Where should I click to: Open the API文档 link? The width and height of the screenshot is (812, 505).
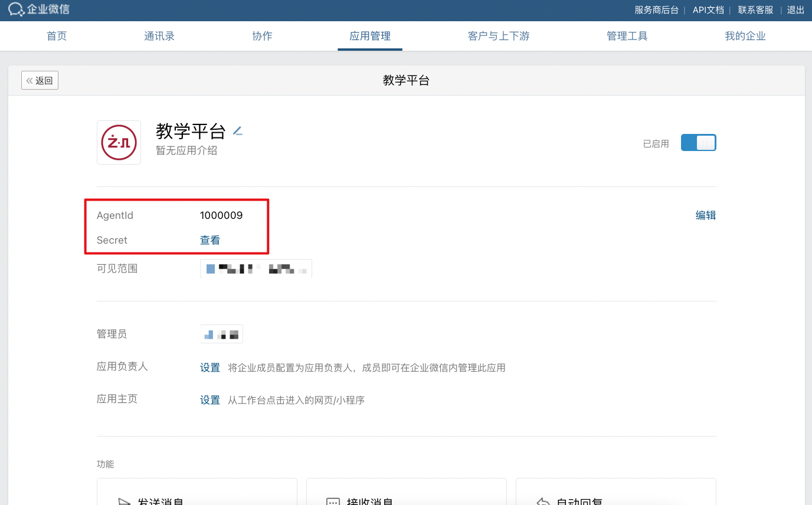coord(708,10)
